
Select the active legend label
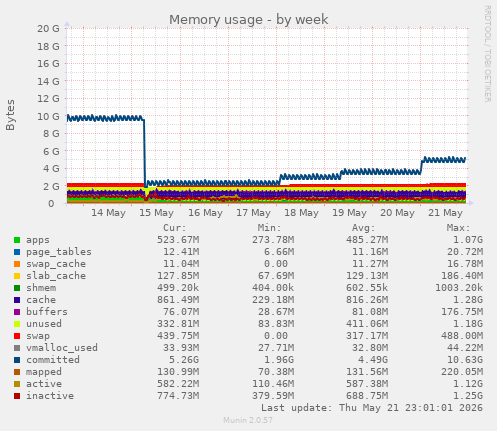[44, 384]
